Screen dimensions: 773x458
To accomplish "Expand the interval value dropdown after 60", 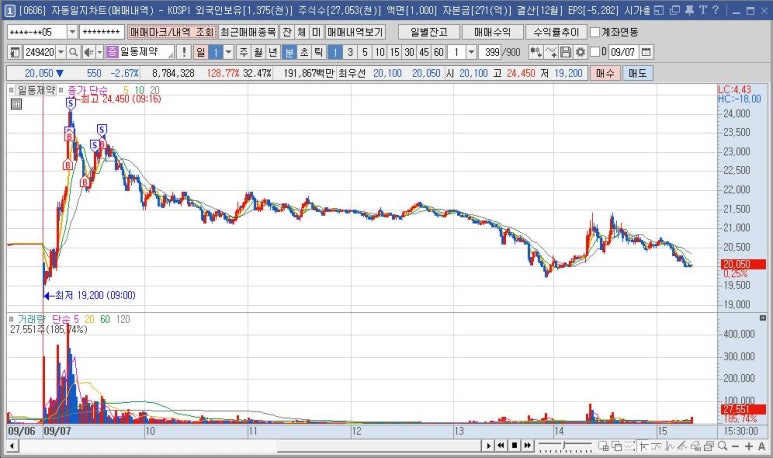I will coord(471,52).
